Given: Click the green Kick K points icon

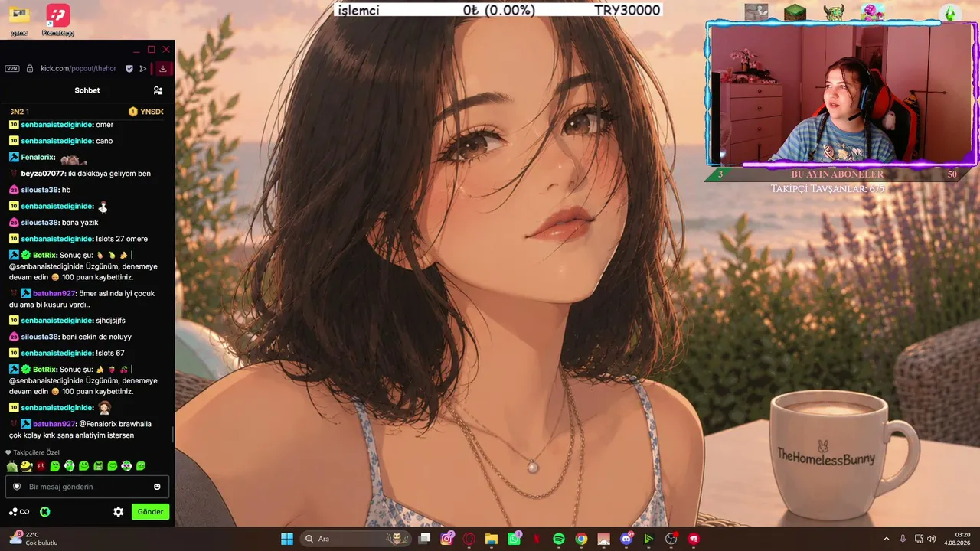Looking at the screenshot, I should (x=45, y=512).
